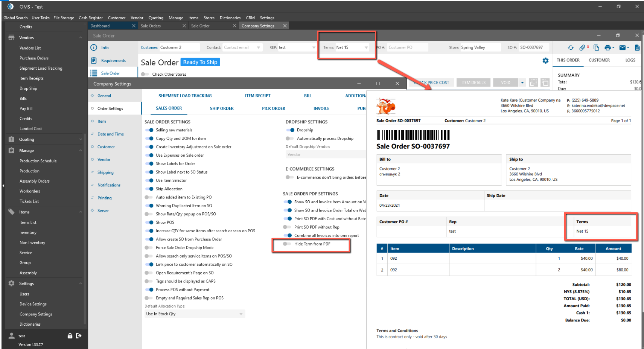The image size is (644, 349).
Task: Click the Ready To Ship status button
Action: [200, 62]
